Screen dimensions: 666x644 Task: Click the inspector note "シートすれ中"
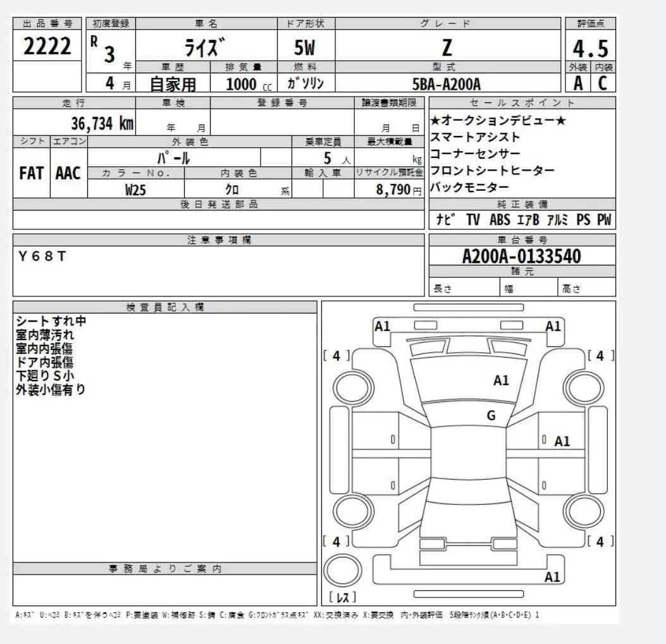(x=51, y=321)
